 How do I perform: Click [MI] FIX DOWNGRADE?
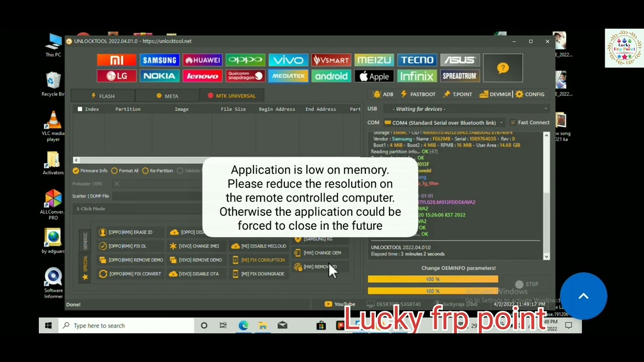[259, 274]
